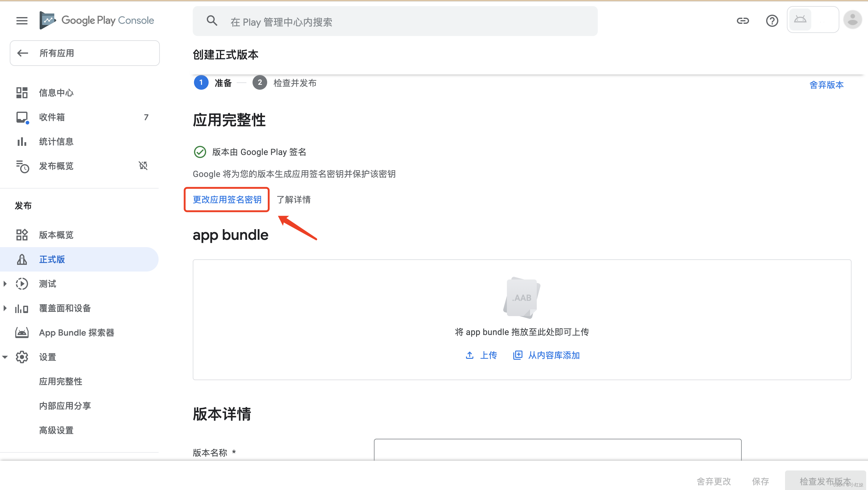Screen dimensions: 868x490
Task: Click 了解详情 learn more link
Action: [x=295, y=200]
